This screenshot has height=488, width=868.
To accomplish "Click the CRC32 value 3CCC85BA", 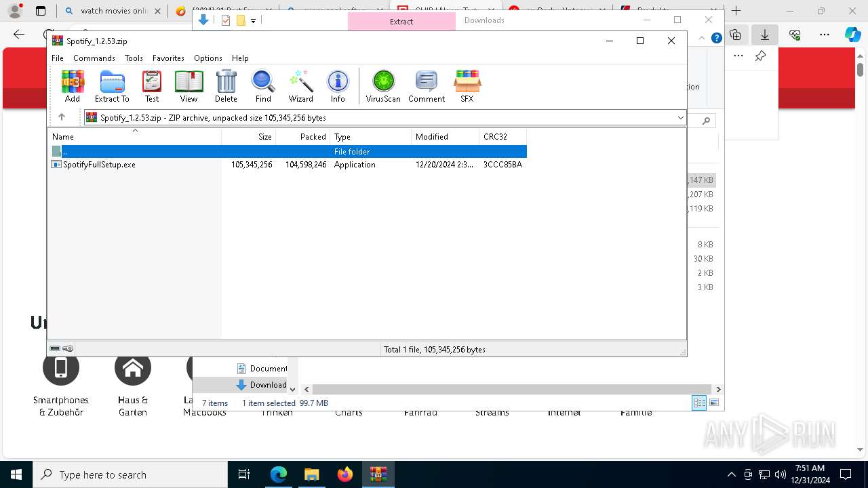I will (x=502, y=165).
